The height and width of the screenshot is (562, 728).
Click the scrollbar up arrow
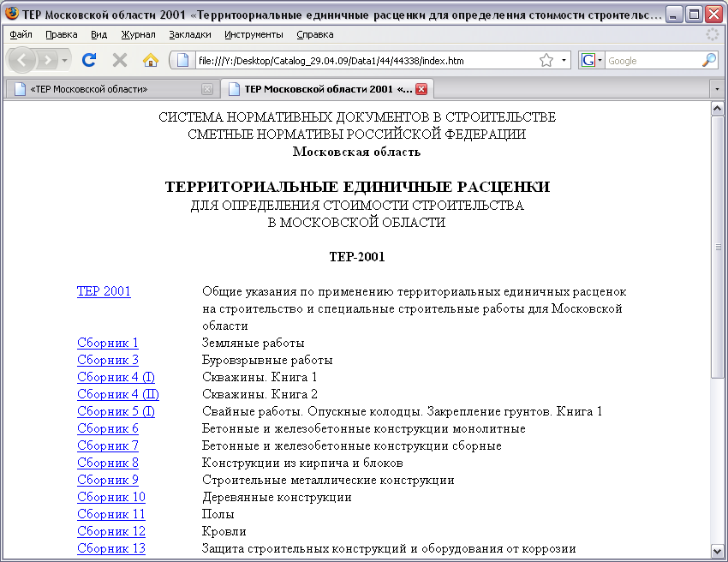tap(717, 109)
